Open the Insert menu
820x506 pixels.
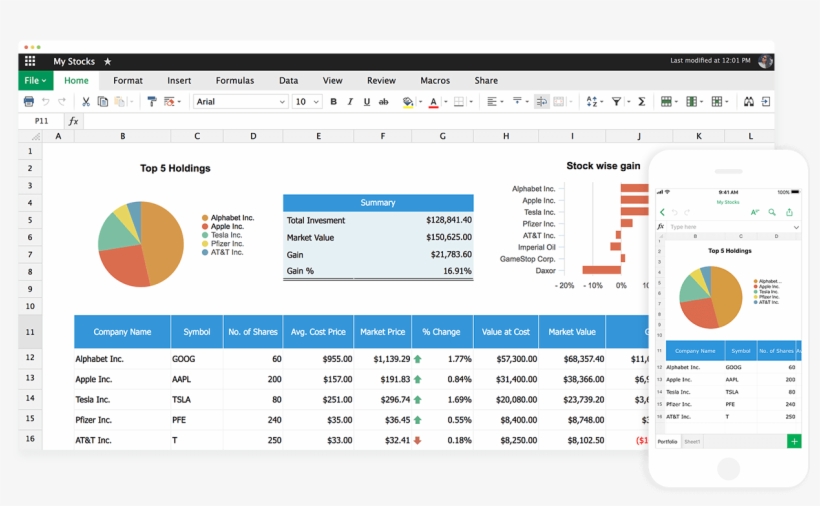click(x=179, y=80)
